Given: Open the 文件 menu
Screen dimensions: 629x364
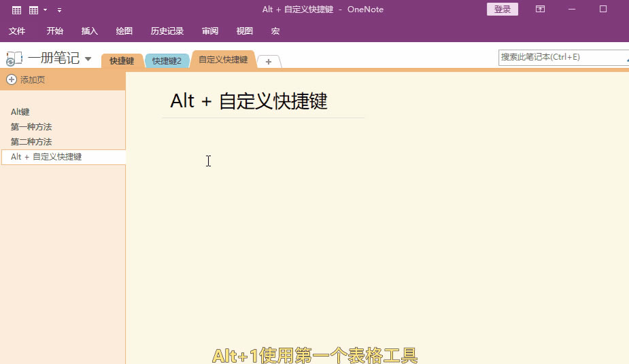Looking at the screenshot, I should [17, 31].
